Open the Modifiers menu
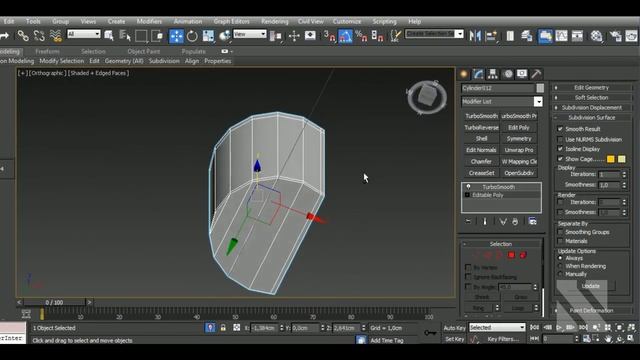640x360 pixels. click(149, 21)
